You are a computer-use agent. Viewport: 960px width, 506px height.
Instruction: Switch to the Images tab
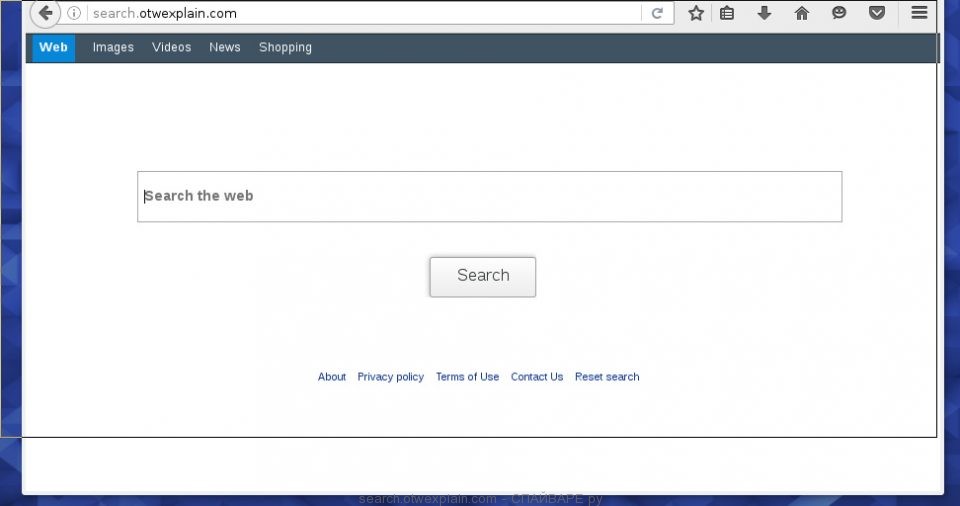(x=113, y=47)
